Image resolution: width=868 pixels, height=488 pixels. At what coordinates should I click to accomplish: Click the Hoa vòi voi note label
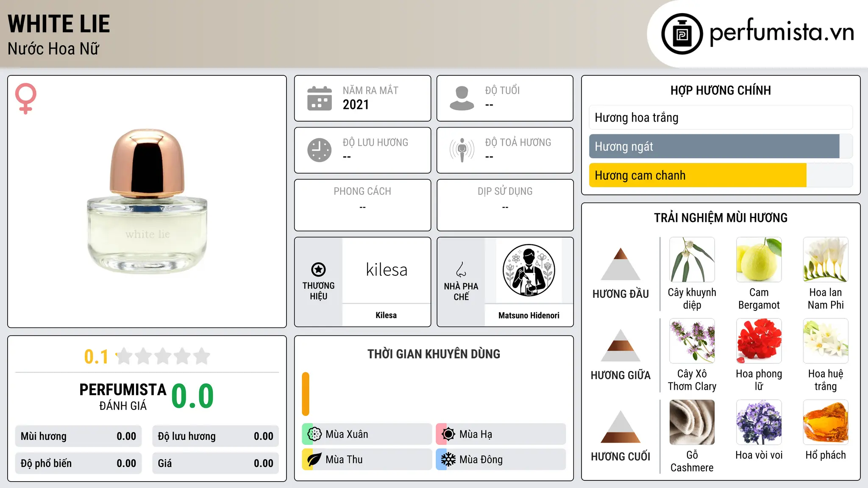tap(759, 455)
